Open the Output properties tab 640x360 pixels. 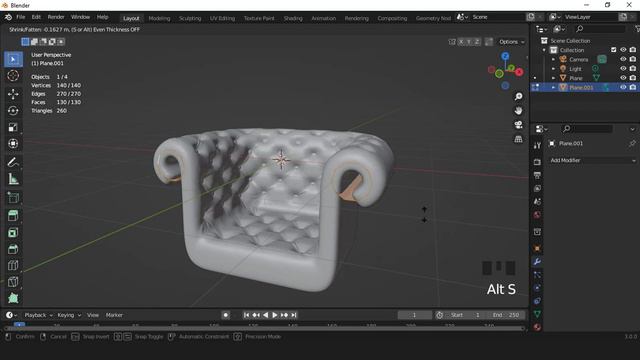click(537, 176)
